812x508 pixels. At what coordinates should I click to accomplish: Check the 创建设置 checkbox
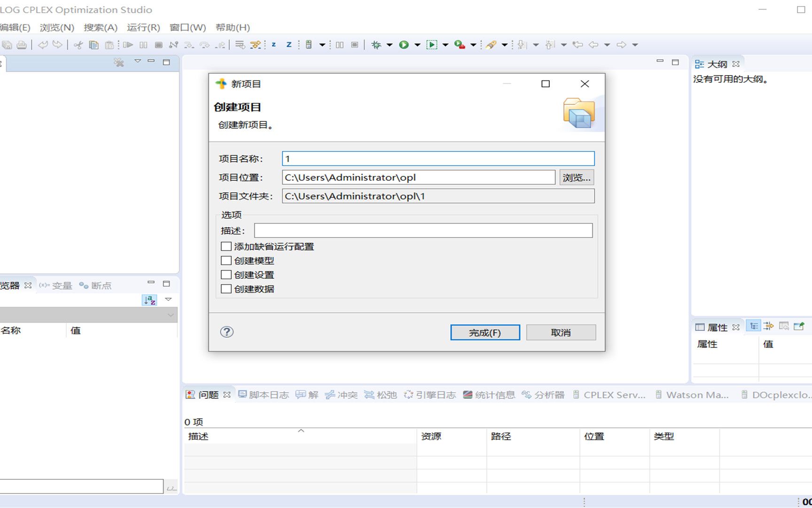226,275
